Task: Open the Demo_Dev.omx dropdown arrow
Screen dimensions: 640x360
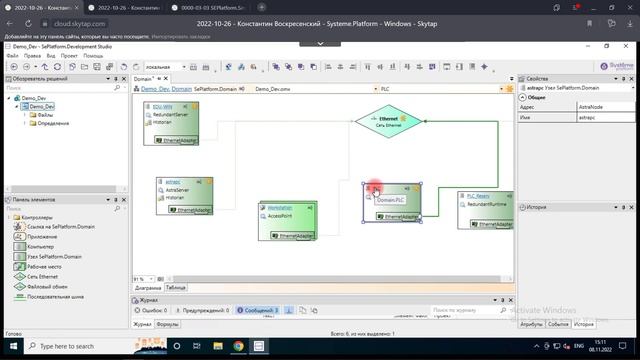Action: 376,89
